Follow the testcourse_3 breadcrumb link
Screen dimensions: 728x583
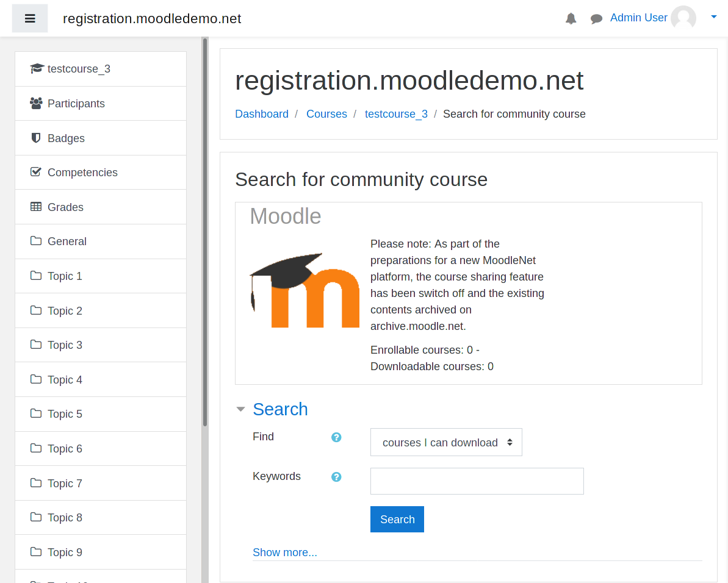pos(396,114)
